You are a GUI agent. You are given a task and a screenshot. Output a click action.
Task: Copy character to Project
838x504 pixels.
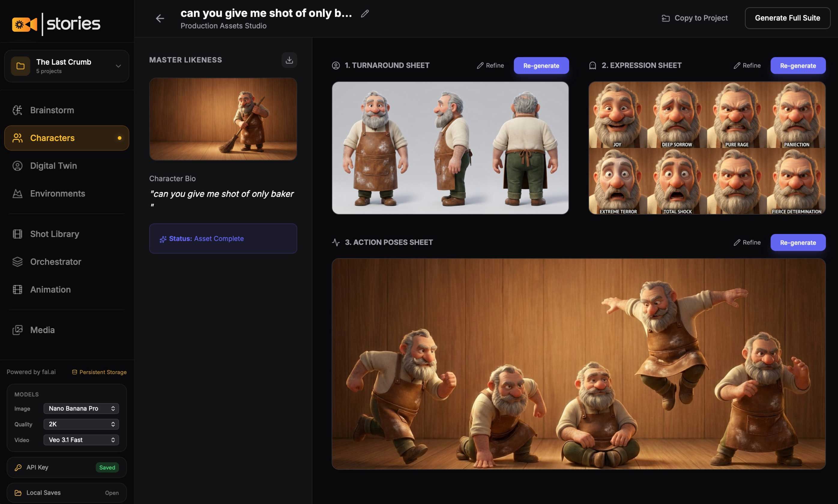click(694, 18)
